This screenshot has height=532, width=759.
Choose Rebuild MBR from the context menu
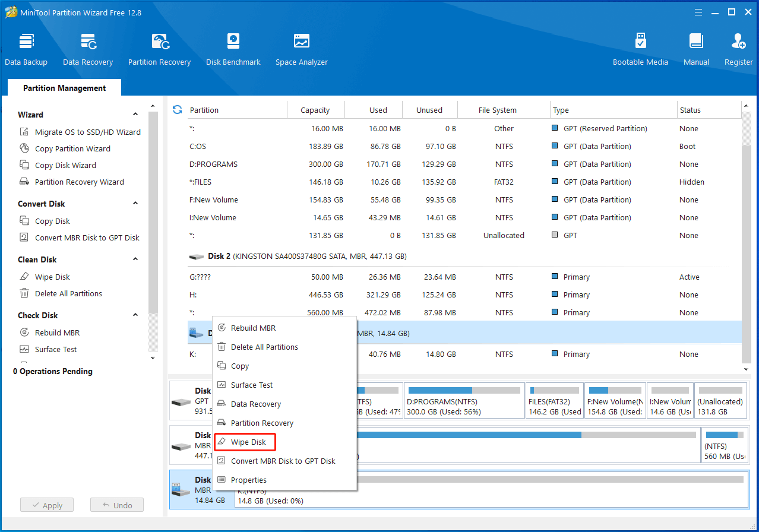(x=284, y=328)
